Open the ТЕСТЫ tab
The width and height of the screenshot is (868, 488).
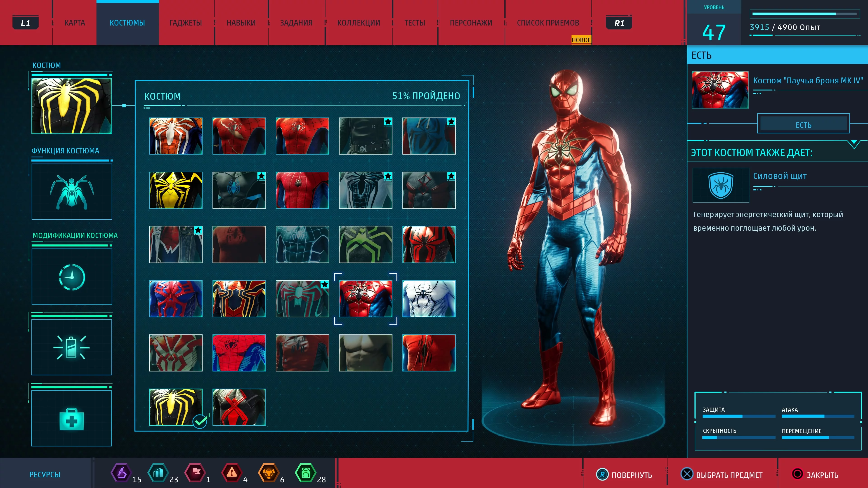pyautogui.click(x=415, y=23)
